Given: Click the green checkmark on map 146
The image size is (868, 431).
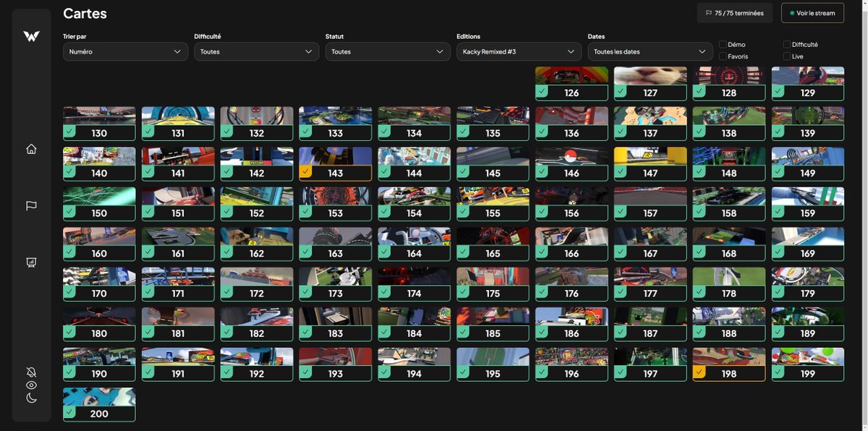Looking at the screenshot, I should [542, 172].
